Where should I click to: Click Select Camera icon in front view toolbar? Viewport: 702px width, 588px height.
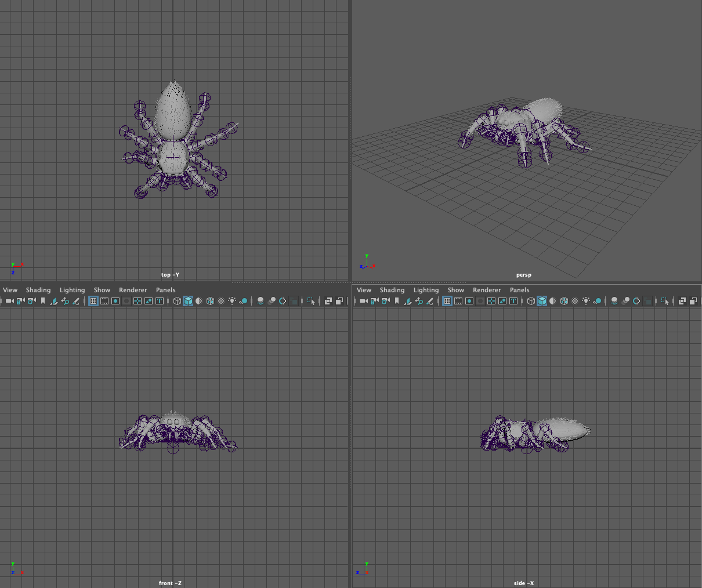pos(9,301)
